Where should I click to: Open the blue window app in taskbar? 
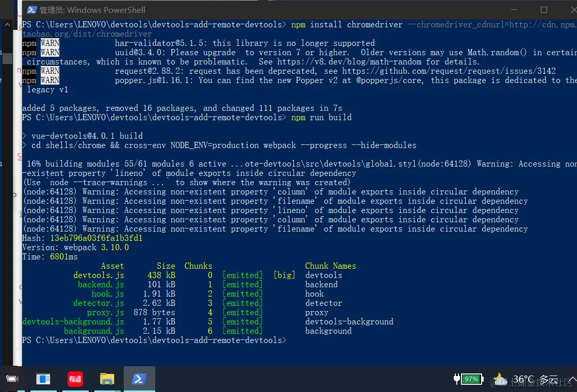tap(43, 379)
